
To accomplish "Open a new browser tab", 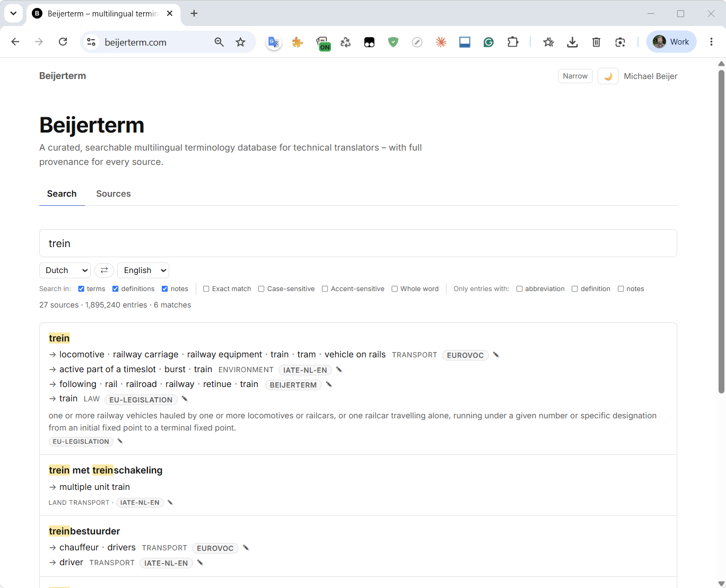I will [x=194, y=13].
